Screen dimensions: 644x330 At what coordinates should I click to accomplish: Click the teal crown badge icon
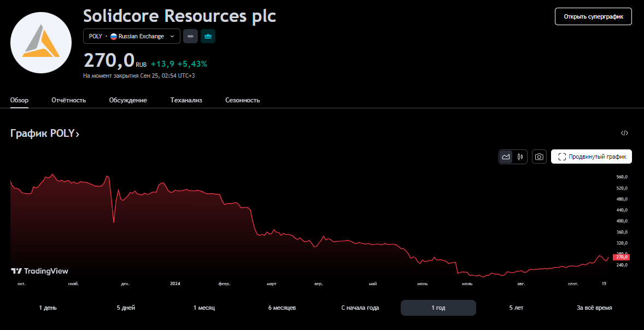208,36
